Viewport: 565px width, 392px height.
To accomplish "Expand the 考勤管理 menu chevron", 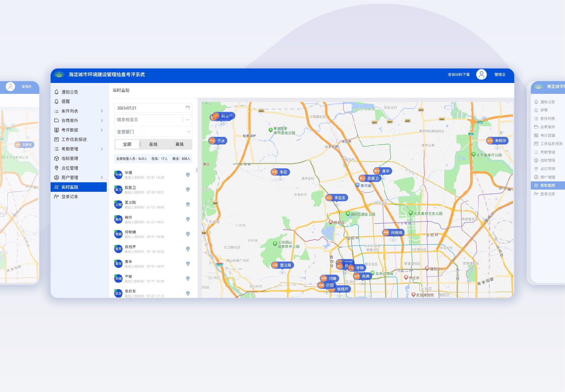I will coord(102,149).
